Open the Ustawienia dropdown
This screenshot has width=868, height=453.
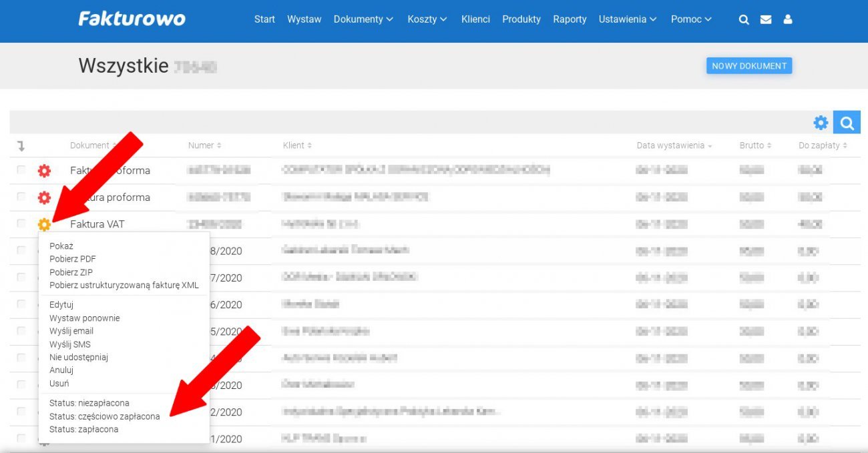628,19
